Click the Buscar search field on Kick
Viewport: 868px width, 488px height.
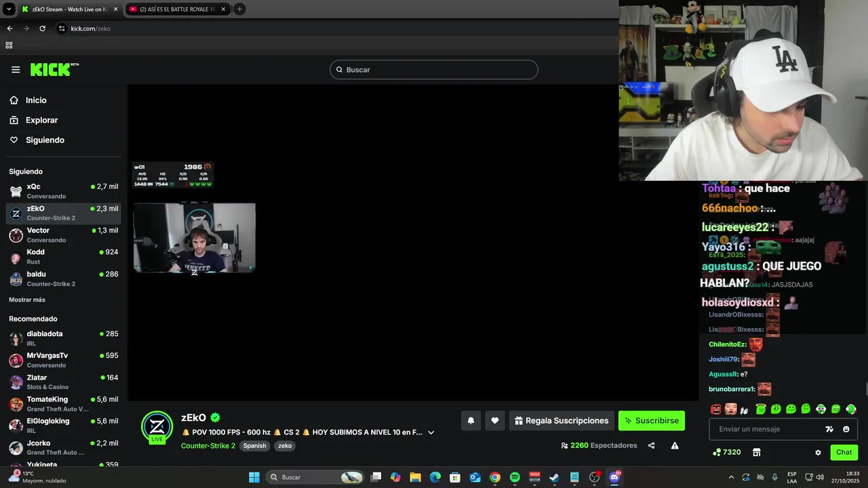433,70
